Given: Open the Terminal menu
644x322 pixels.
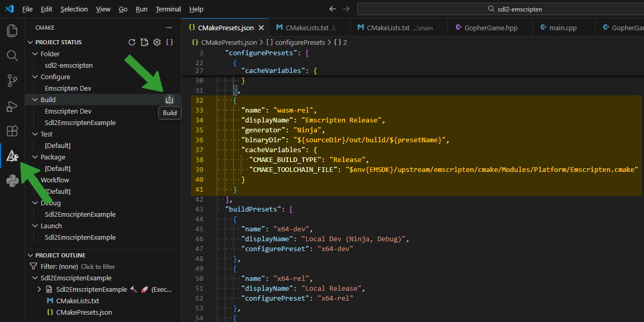Looking at the screenshot, I should pyautogui.click(x=168, y=9).
